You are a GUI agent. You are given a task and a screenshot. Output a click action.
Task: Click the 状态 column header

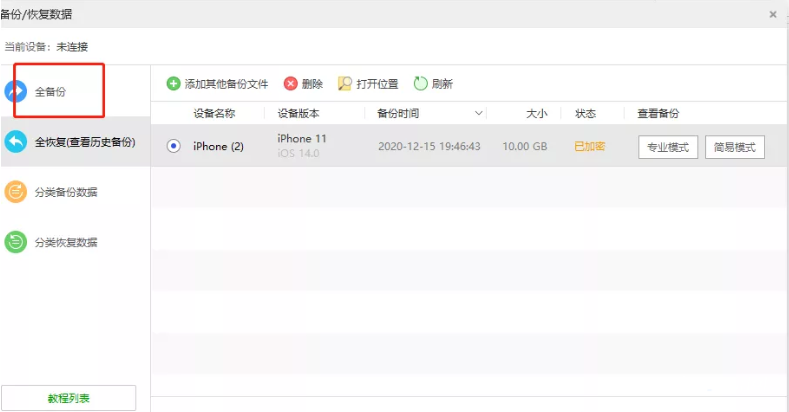coord(585,114)
